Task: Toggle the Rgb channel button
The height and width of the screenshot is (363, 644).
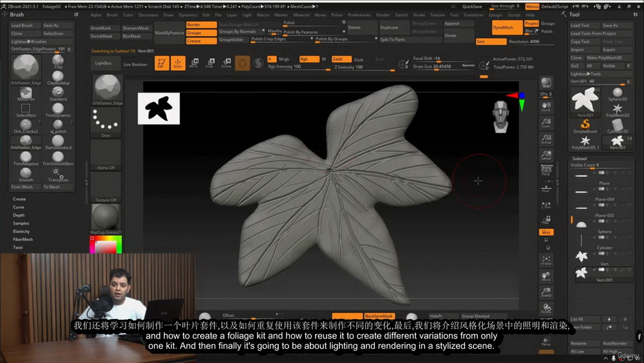Action: [309, 59]
